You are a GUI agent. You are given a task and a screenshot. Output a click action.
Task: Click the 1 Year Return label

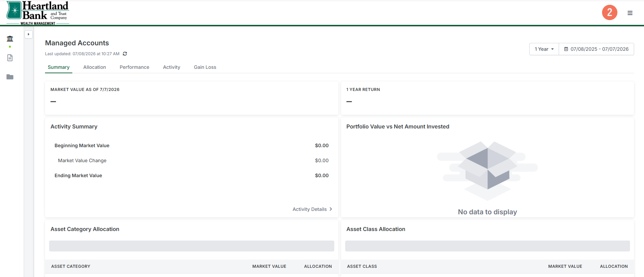click(x=363, y=90)
